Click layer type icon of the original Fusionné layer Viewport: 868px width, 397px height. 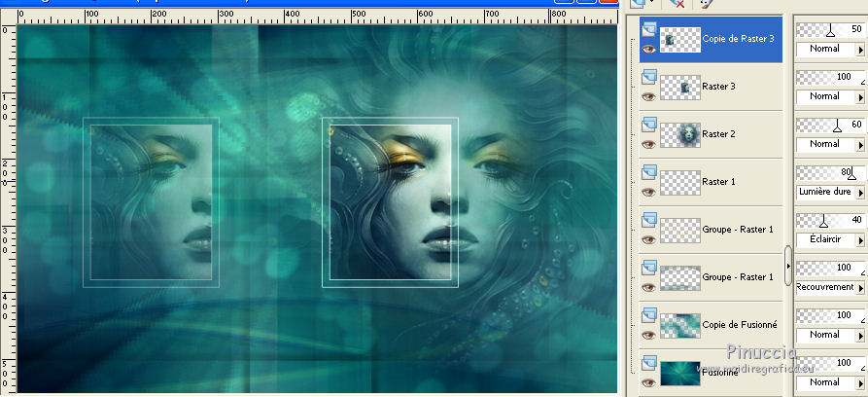tap(649, 363)
